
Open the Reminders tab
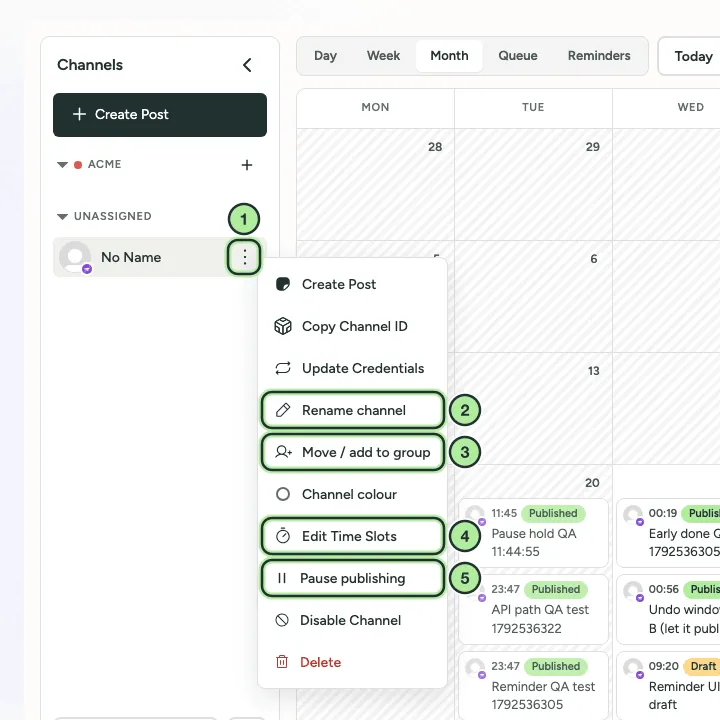[599, 56]
